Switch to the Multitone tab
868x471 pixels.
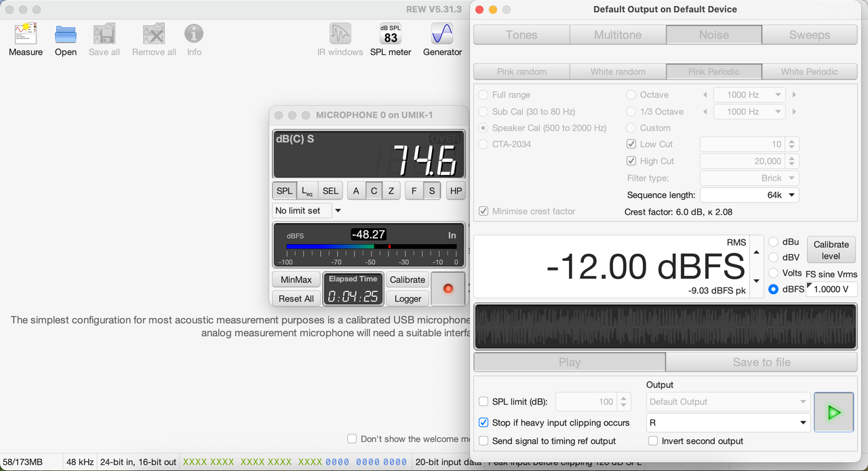(618, 35)
